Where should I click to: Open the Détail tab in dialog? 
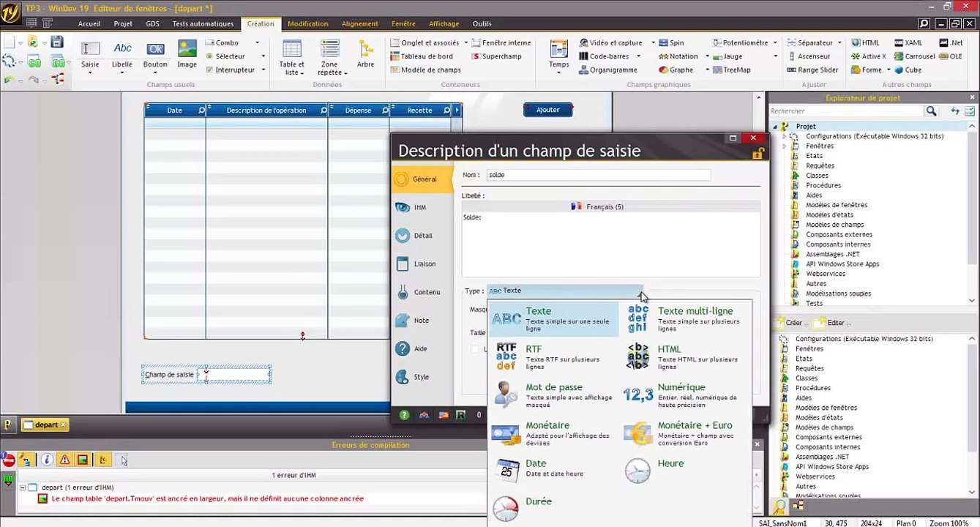click(x=422, y=236)
